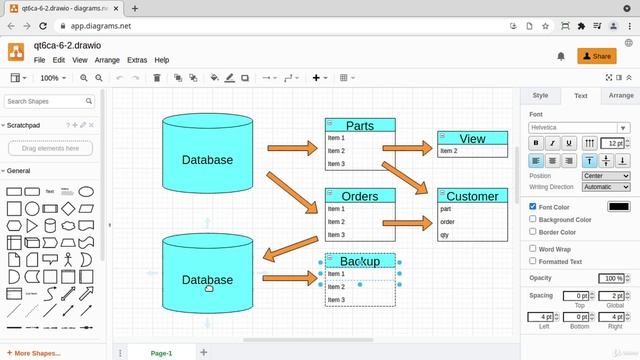Toggle the Font Color checkbox

pos(533,207)
